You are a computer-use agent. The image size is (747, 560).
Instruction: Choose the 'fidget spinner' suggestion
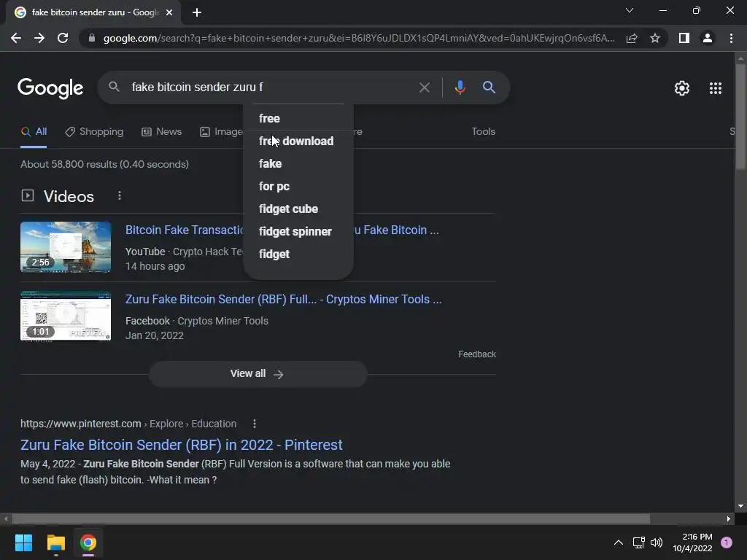(x=298, y=232)
